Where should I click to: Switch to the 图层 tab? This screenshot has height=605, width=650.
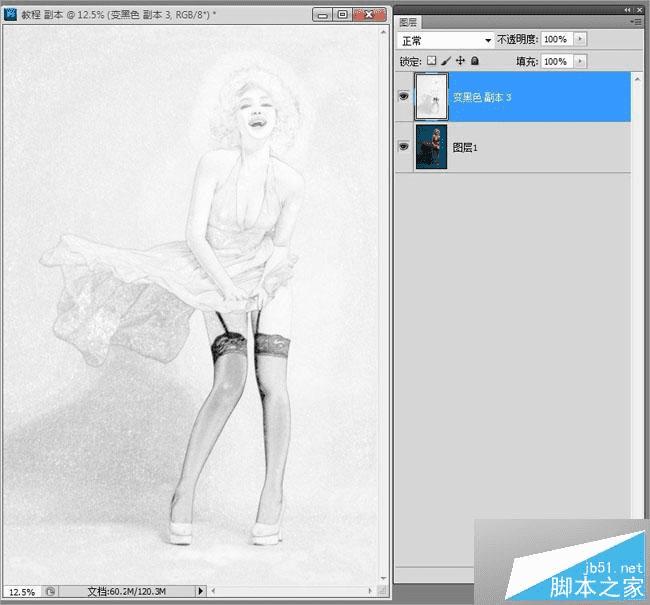409,21
